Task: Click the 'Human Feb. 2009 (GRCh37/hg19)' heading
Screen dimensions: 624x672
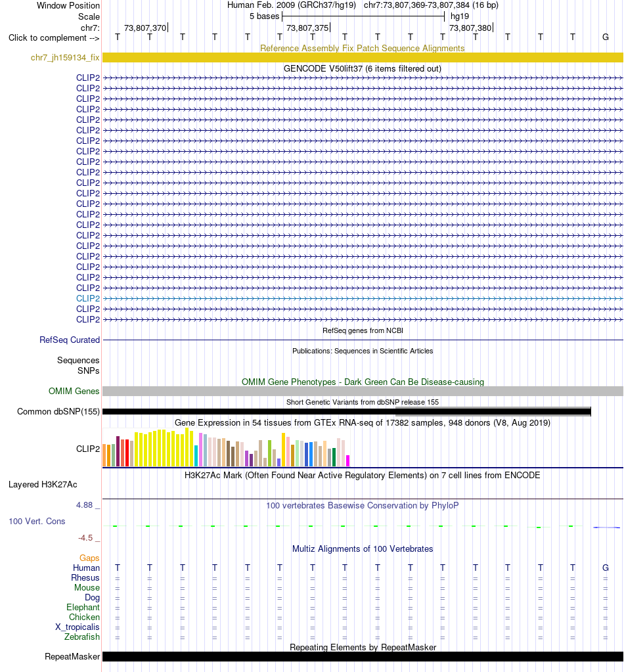Action: [292, 5]
